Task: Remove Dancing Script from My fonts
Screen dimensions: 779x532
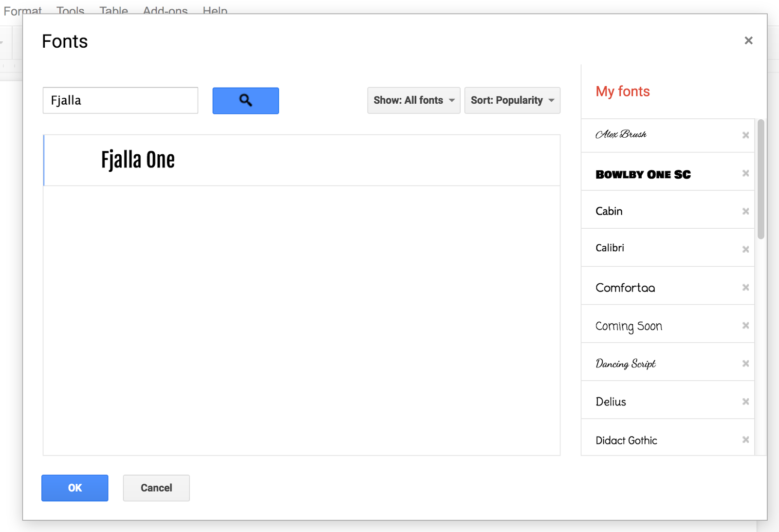Action: click(x=745, y=363)
